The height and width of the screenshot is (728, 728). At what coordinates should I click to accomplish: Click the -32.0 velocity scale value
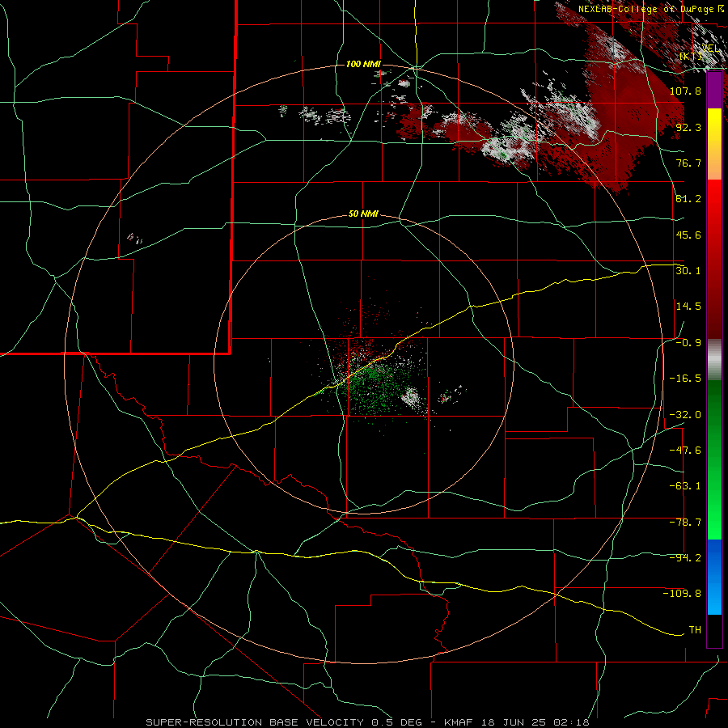coord(685,415)
